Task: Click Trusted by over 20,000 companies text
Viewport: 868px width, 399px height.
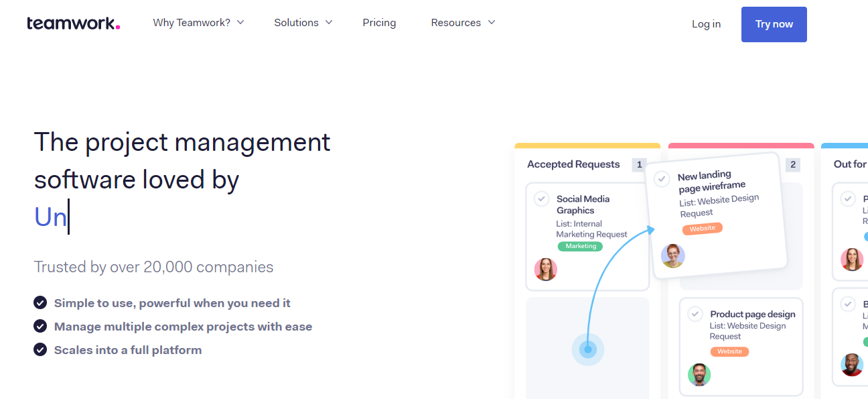Action: [x=153, y=267]
